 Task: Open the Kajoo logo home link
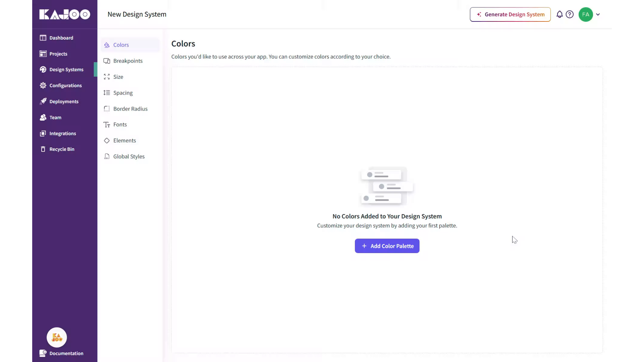(65, 14)
